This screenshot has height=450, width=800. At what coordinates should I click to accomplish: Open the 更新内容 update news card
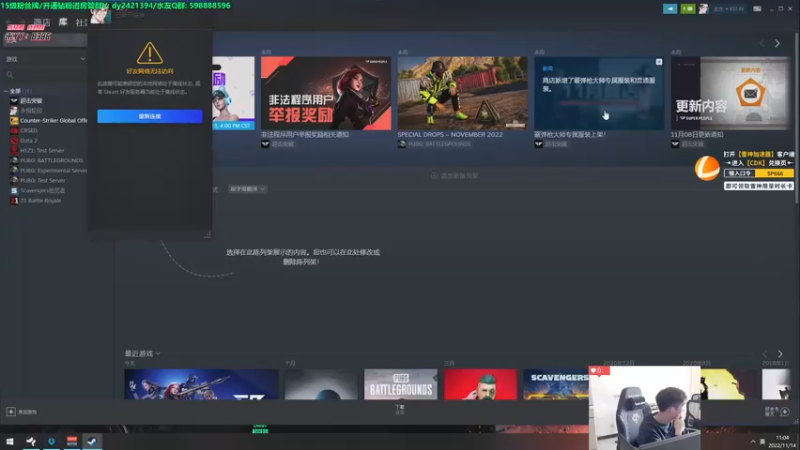(731, 93)
